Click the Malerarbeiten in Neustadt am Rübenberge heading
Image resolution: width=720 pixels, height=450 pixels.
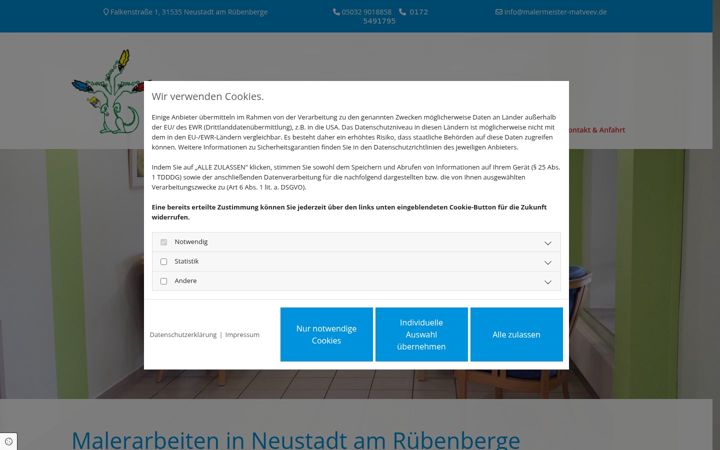296,440
